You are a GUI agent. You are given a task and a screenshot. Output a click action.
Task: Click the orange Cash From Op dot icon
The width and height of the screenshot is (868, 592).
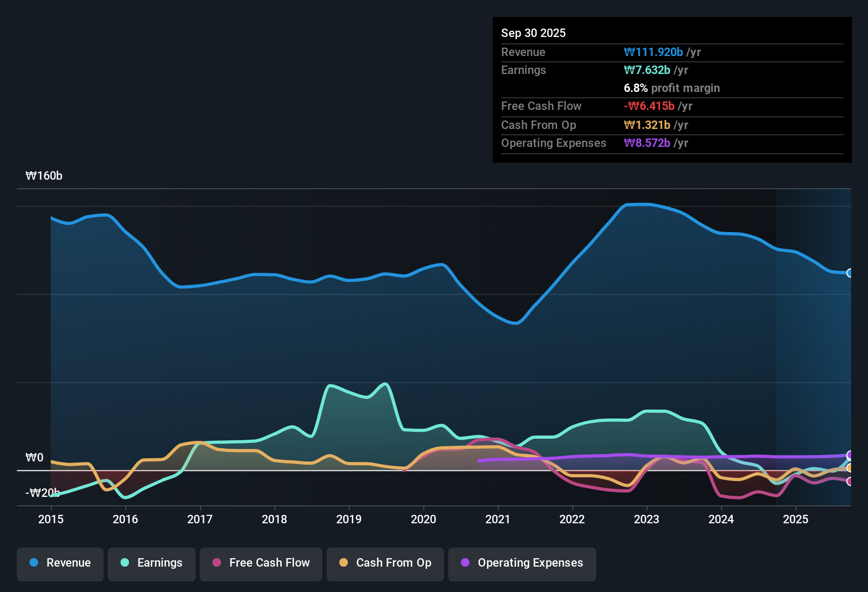(344, 563)
